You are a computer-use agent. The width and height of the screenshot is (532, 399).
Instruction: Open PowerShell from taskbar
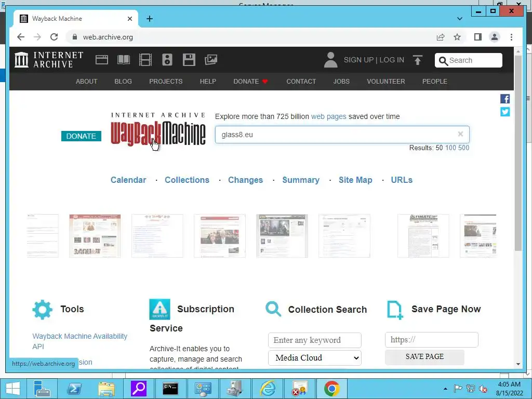click(74, 389)
